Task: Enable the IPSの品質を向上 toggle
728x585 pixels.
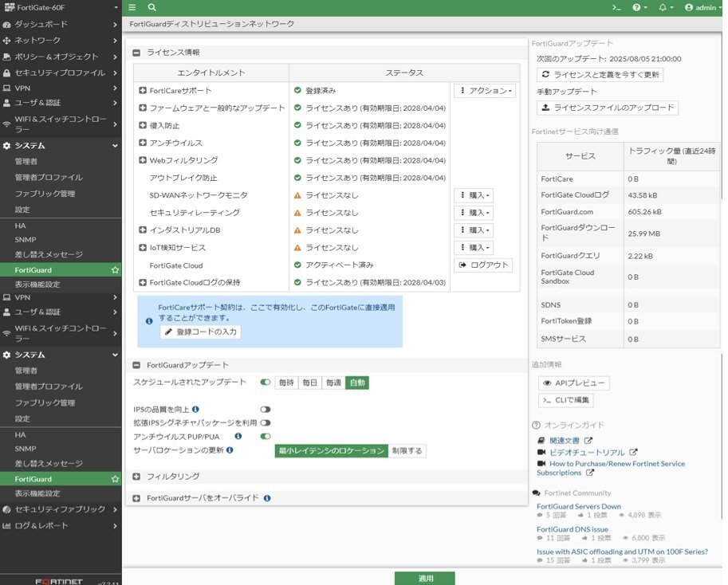Action: click(266, 409)
